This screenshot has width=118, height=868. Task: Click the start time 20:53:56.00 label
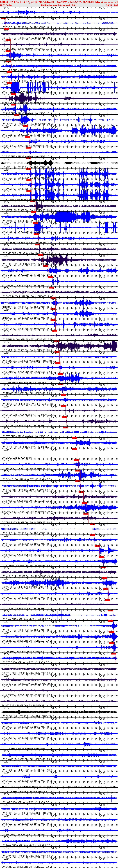(x=6, y=5)
